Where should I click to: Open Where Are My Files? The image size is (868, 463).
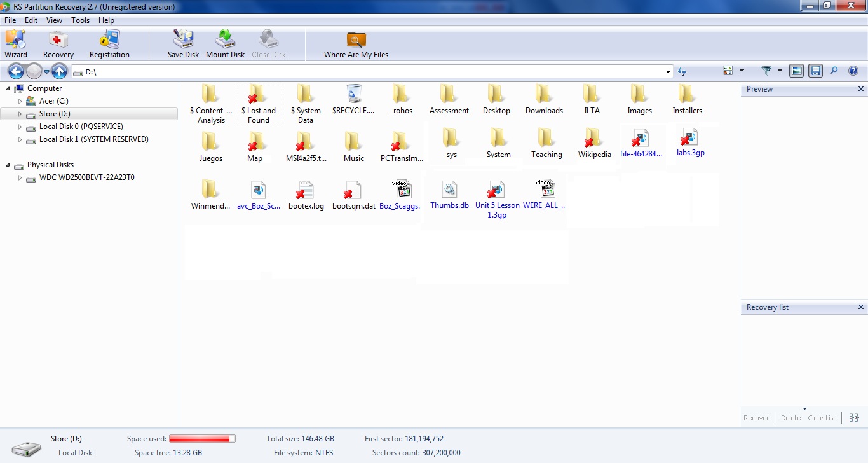(356, 44)
